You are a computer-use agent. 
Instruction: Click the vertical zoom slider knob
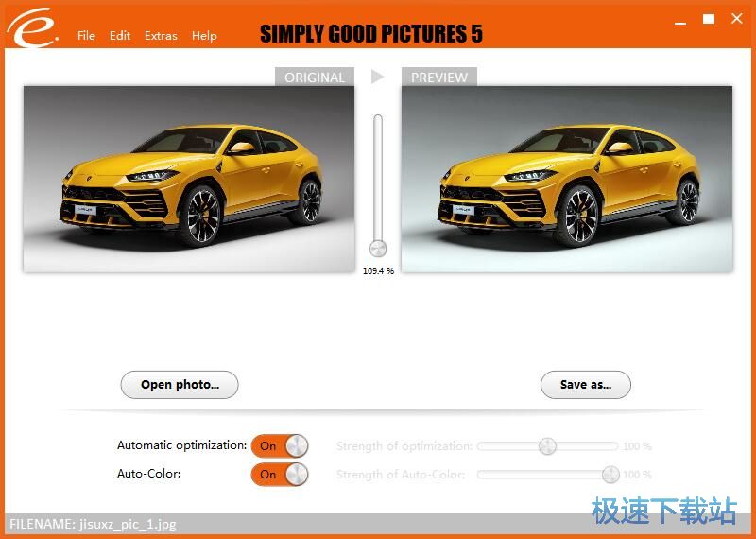[x=378, y=249]
